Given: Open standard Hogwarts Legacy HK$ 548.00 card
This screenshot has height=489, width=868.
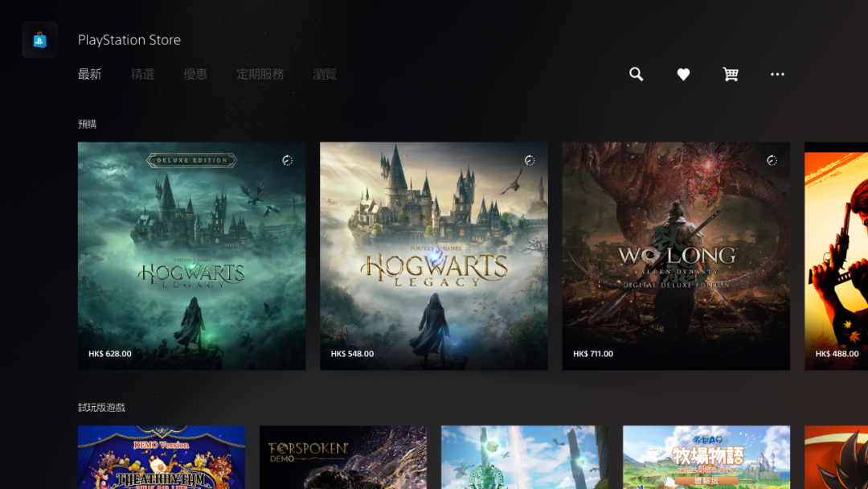Looking at the screenshot, I should coord(434,256).
